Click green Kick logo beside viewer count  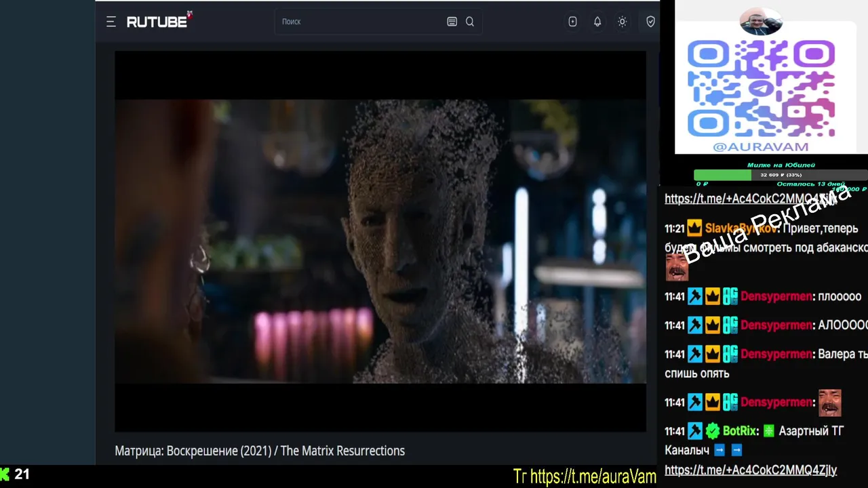pyautogui.click(x=5, y=474)
